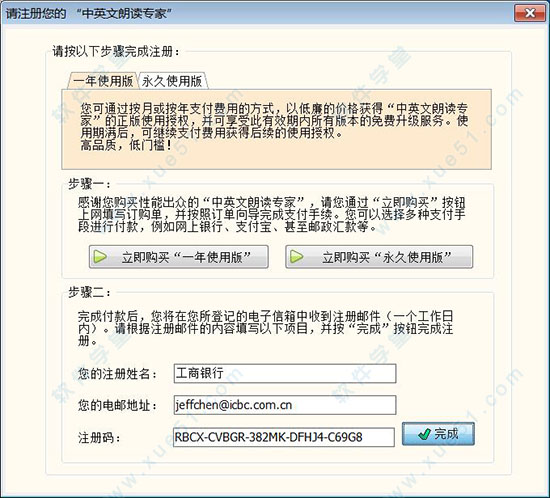Click the green checkmark icon beside 完成

click(x=424, y=434)
